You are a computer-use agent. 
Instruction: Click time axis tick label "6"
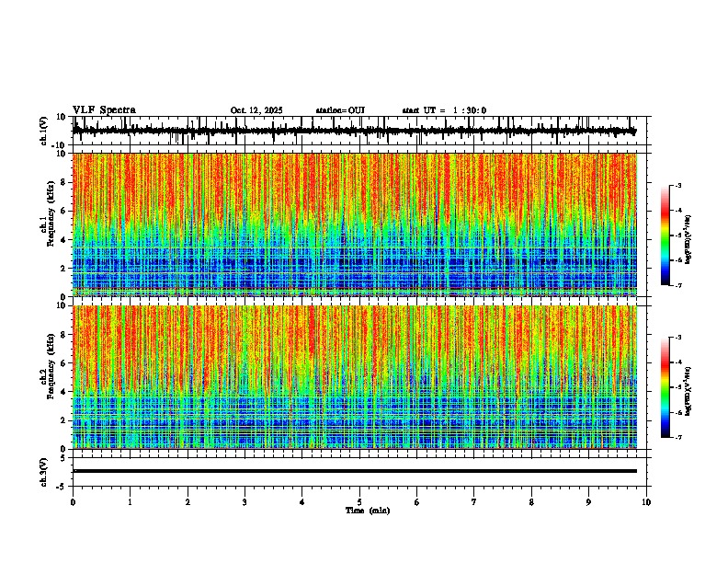tap(416, 502)
